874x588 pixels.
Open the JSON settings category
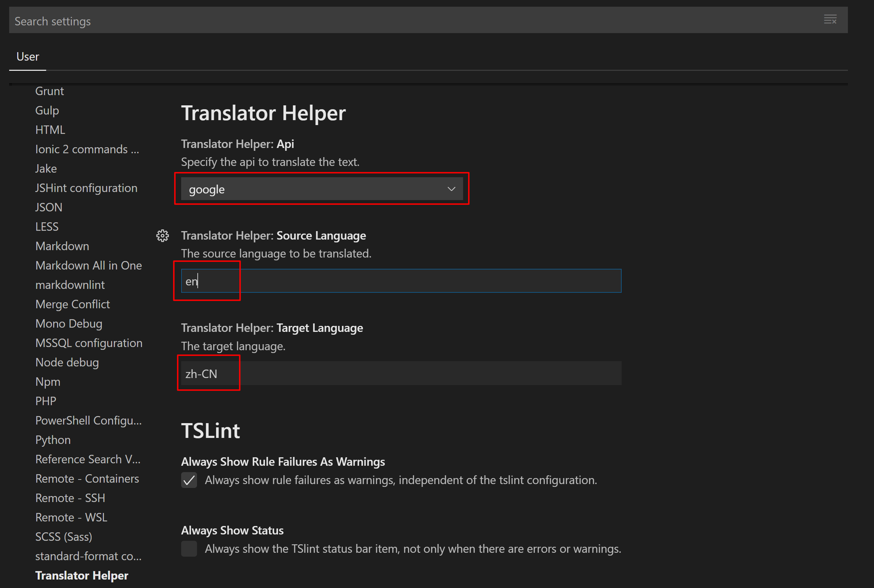49,208
